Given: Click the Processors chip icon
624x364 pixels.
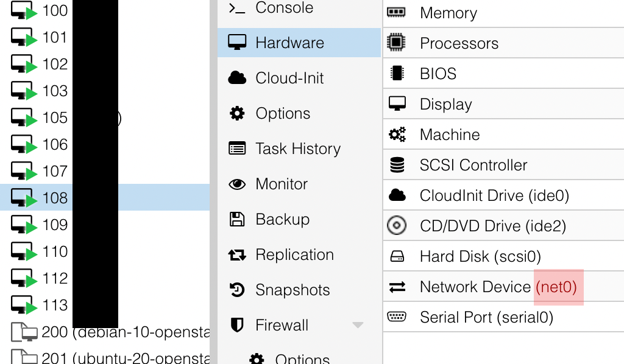Looking at the screenshot, I should pyautogui.click(x=397, y=43).
